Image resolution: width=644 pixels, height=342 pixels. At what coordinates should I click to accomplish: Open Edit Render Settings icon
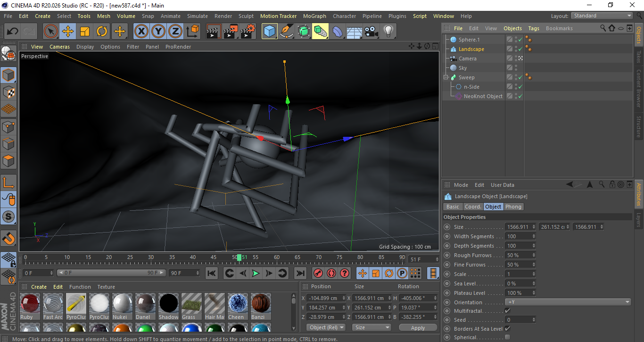(x=248, y=32)
